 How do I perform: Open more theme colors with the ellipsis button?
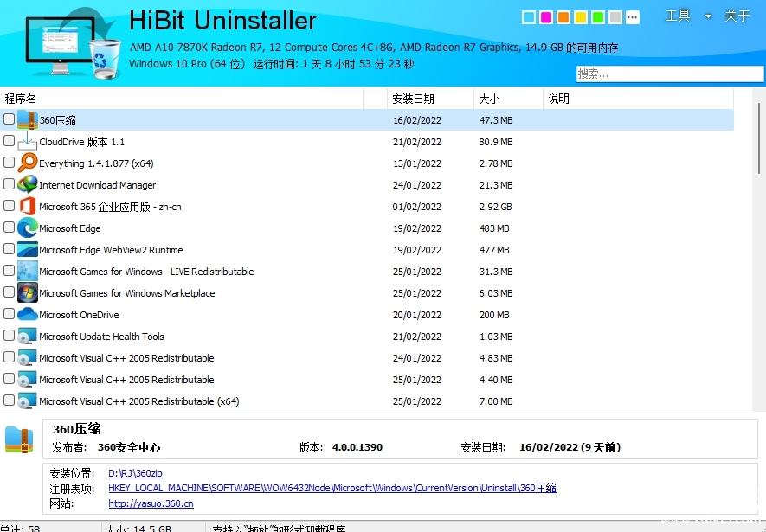click(x=633, y=17)
